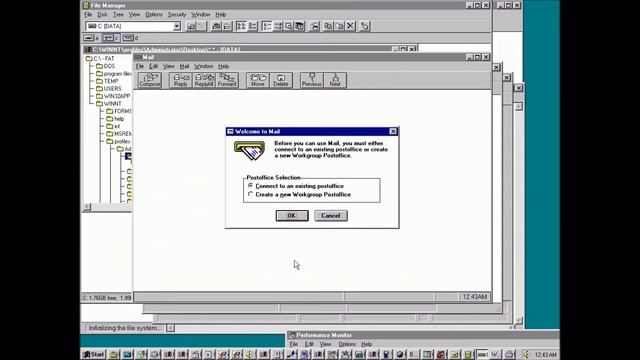Select help folder under WINNT
This screenshot has width=640, height=360.
point(115,118)
